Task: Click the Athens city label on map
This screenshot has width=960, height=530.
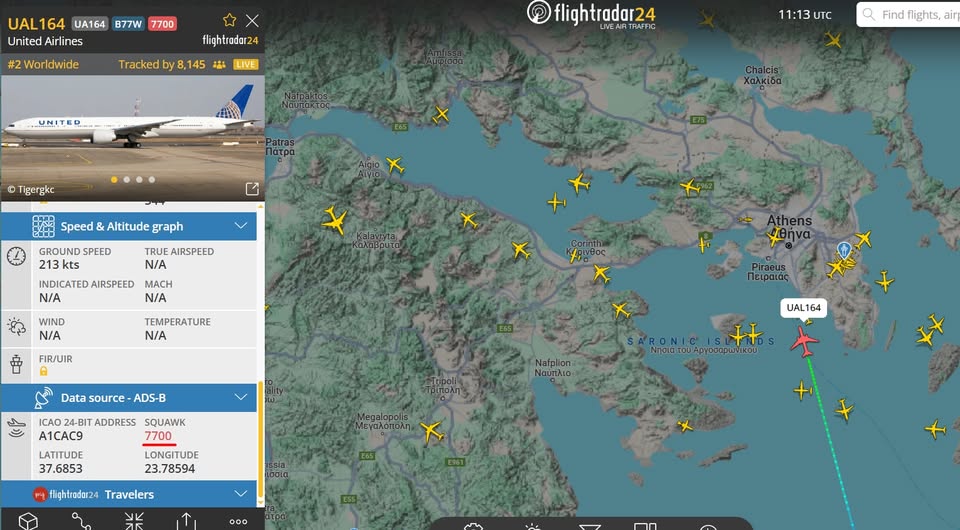Action: click(789, 227)
